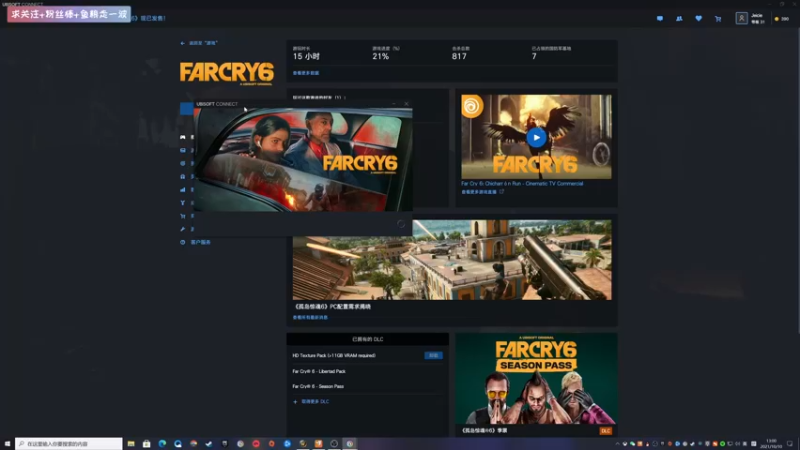Open the Far Cry 6 trailer thumbnail
800x450 pixels.
click(536, 137)
